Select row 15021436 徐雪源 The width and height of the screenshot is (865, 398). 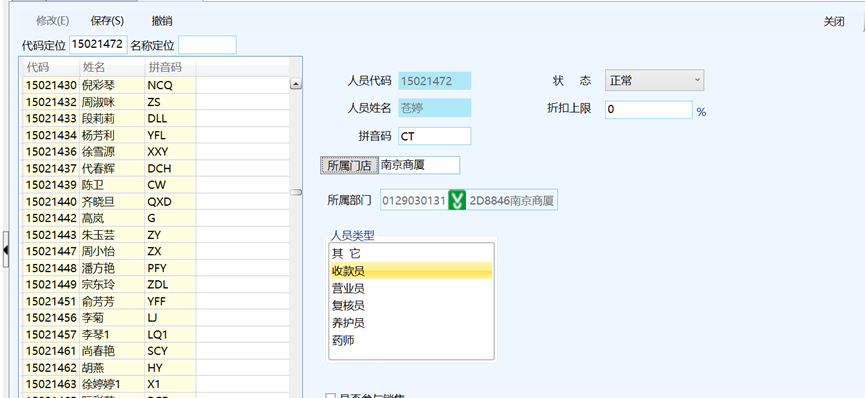pyautogui.click(x=156, y=152)
